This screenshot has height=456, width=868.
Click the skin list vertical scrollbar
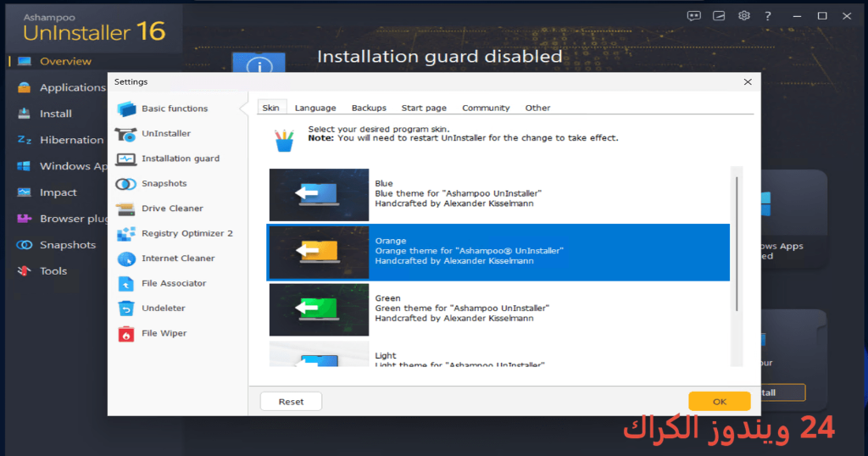click(737, 243)
